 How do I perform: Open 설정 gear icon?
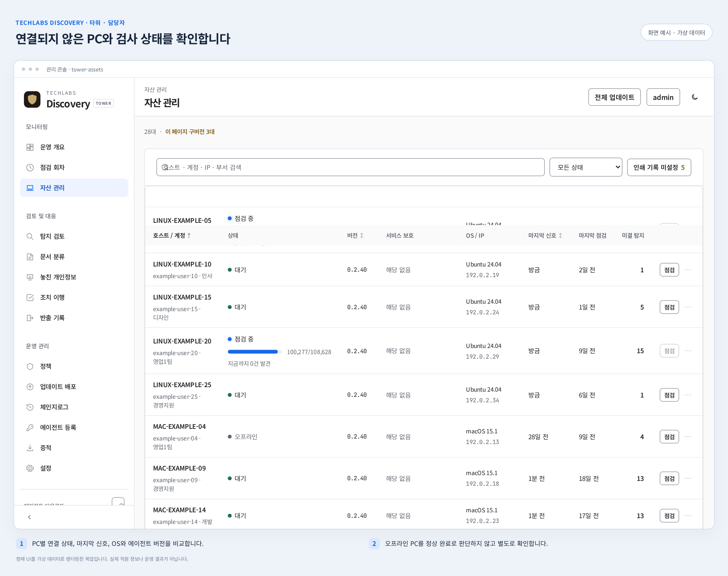(30, 468)
